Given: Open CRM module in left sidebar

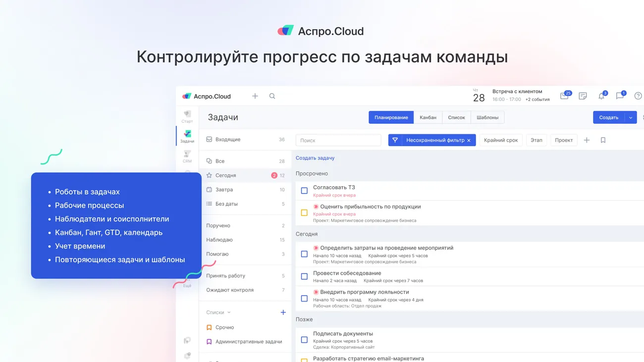Looking at the screenshot, I should tap(187, 156).
